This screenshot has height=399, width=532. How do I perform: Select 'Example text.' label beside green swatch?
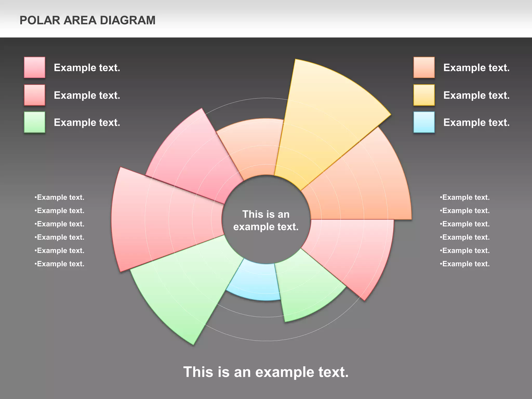[x=87, y=122]
